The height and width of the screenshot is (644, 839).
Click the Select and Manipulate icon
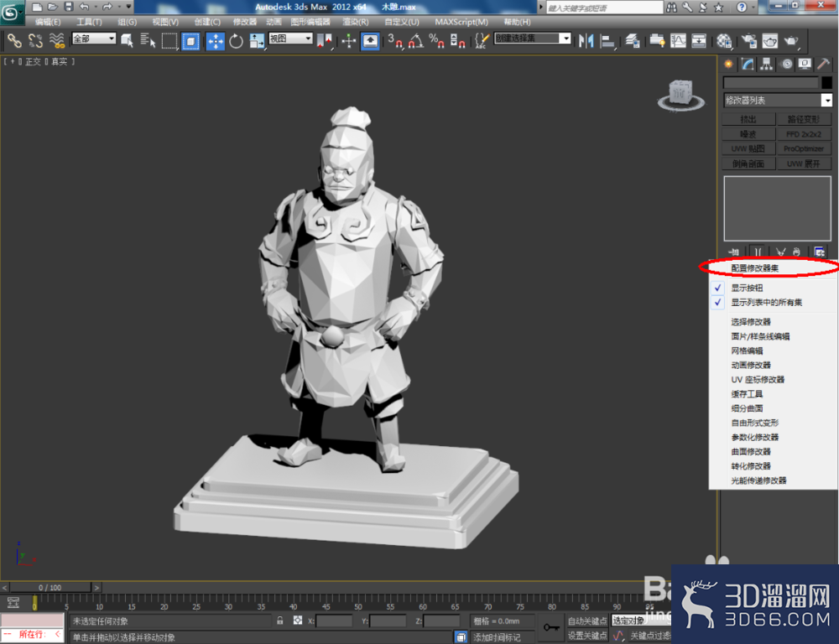point(349,40)
